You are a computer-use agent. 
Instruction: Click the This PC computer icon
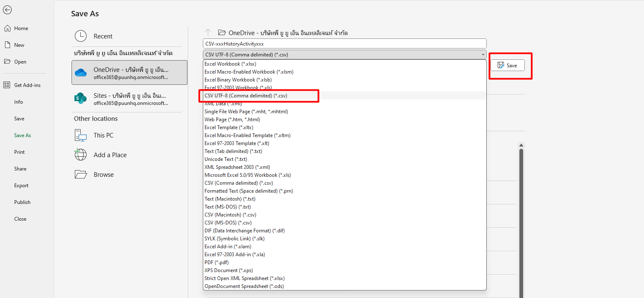click(81, 135)
